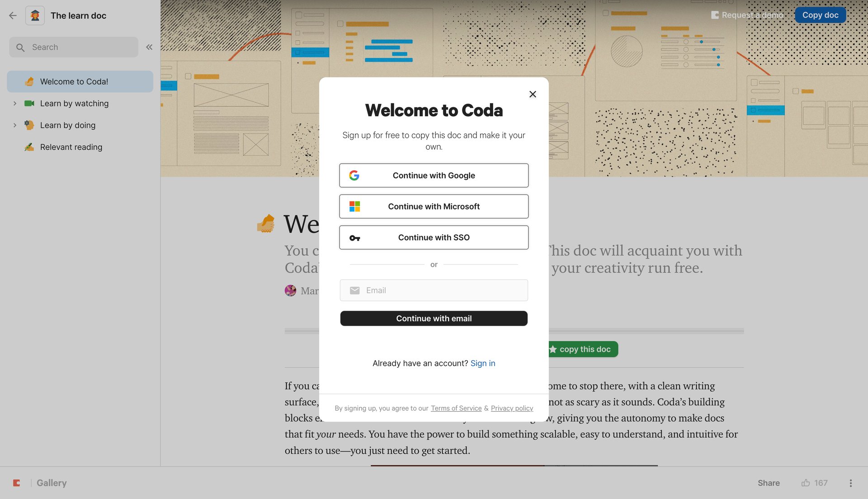Viewport: 868px width, 499px height.
Task: Select the video camera icon for Learn by watching
Action: tap(29, 103)
